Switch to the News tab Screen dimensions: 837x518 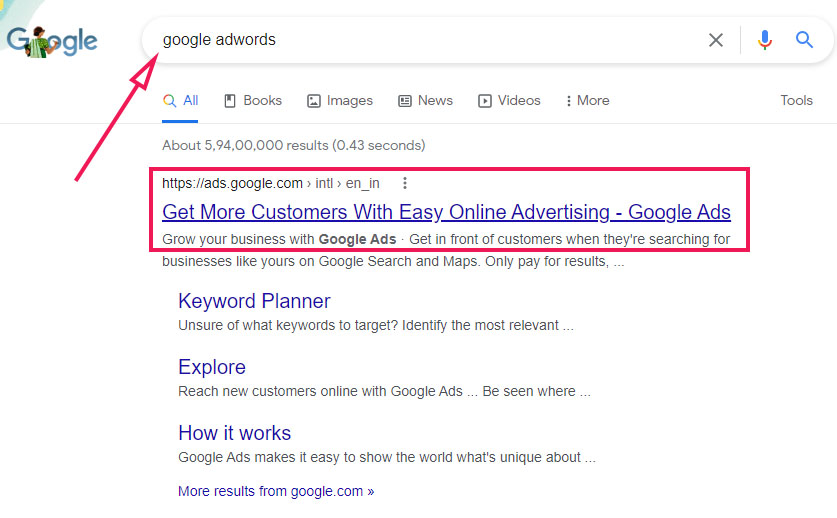[x=425, y=100]
